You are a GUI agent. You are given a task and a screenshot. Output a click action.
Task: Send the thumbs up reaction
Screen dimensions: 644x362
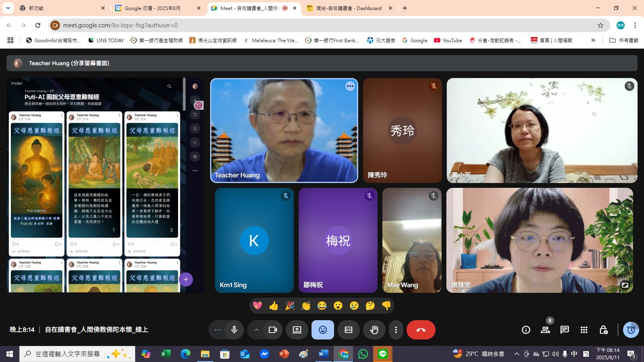pos(274,306)
